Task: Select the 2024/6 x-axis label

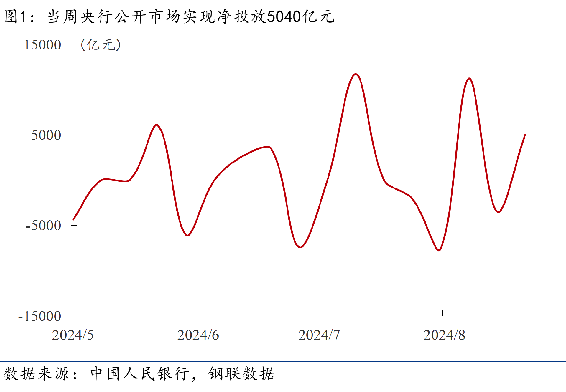Action: (x=198, y=335)
